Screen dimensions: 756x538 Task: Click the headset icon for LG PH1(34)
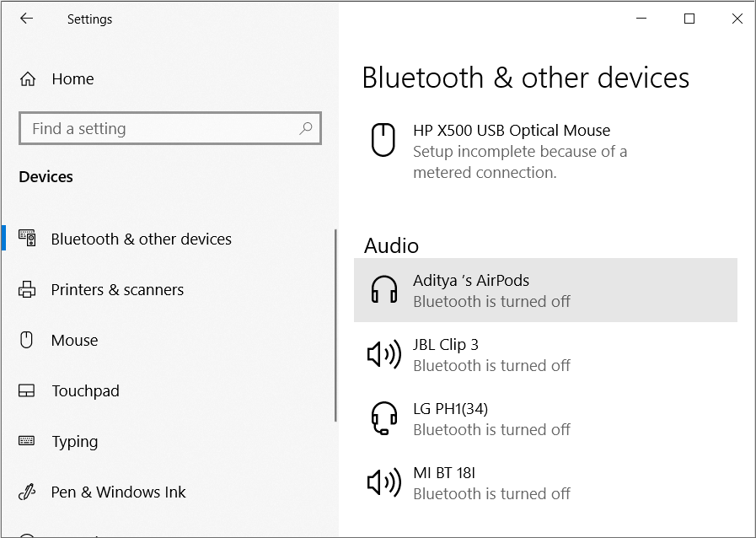coord(383,418)
